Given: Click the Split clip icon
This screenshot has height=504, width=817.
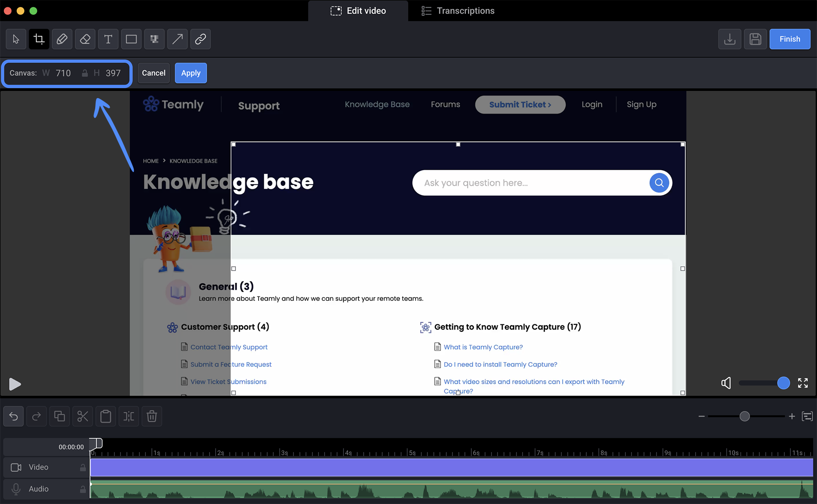Looking at the screenshot, I should 129,416.
